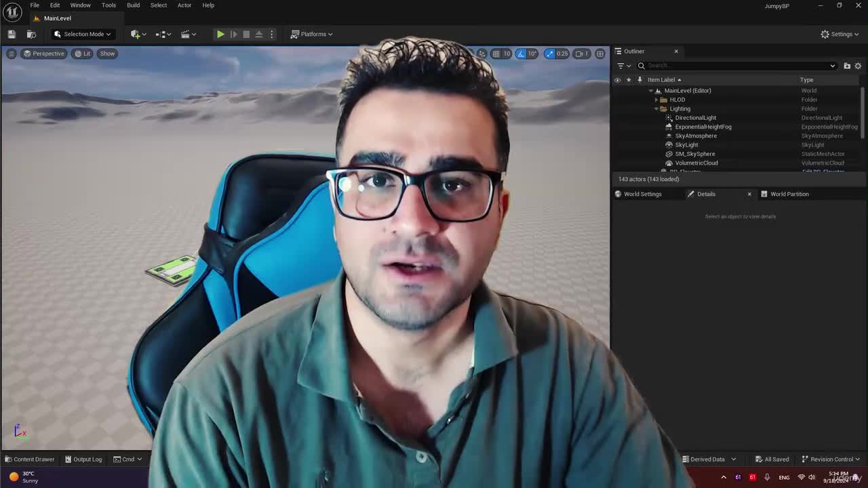868x488 pixels.
Task: Open the viewport options hamburger menu
Action: pyautogui.click(x=12, y=54)
